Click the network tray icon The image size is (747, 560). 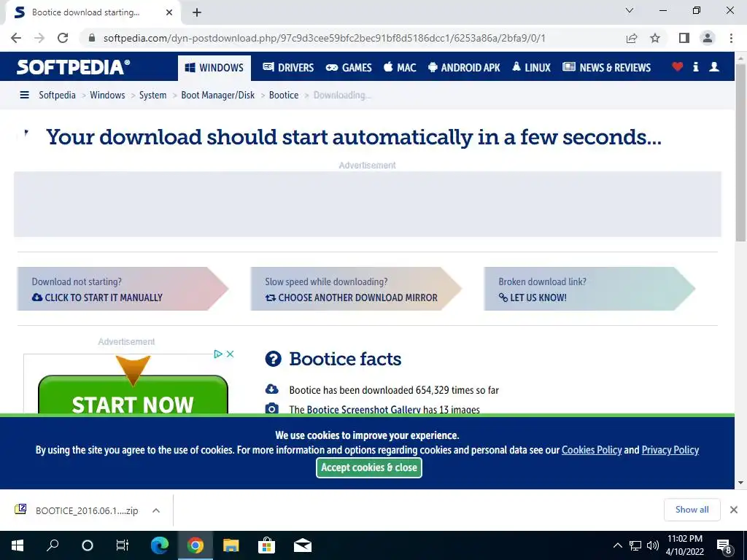[635, 545]
